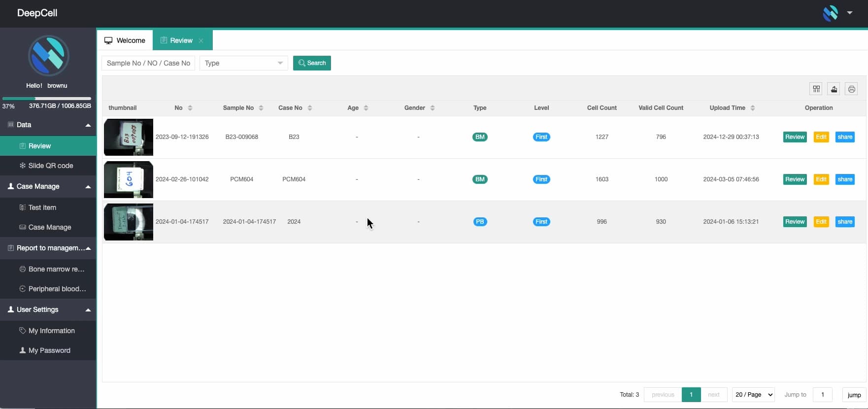Go to My Password page
This screenshot has width=868, height=409.
tap(49, 350)
